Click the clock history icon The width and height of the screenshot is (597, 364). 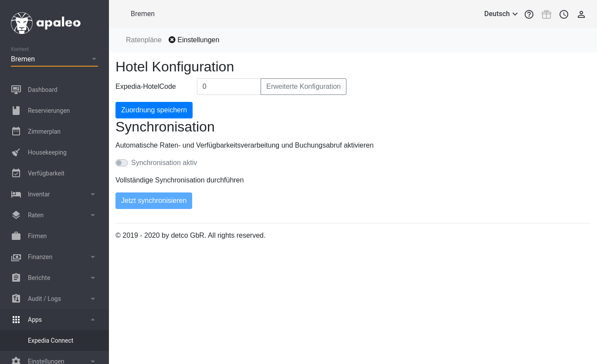(x=564, y=14)
